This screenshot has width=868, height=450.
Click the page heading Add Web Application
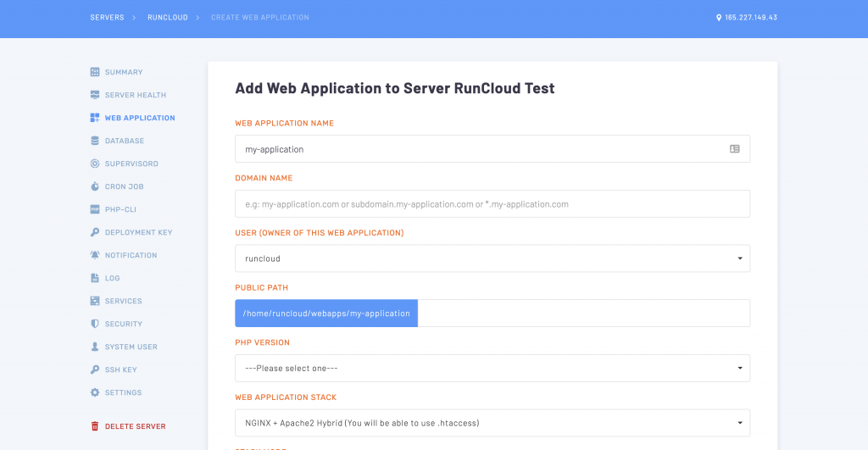395,89
